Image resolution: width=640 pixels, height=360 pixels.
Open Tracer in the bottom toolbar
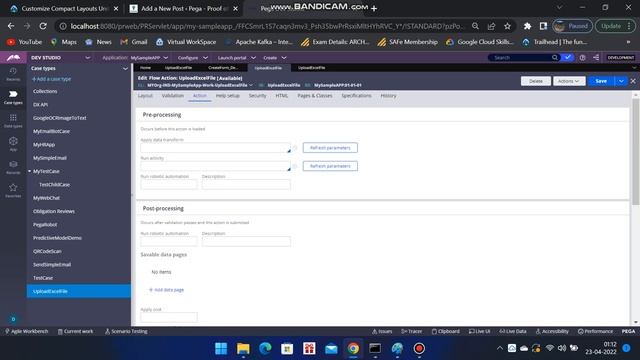pyautogui.click(x=411, y=331)
